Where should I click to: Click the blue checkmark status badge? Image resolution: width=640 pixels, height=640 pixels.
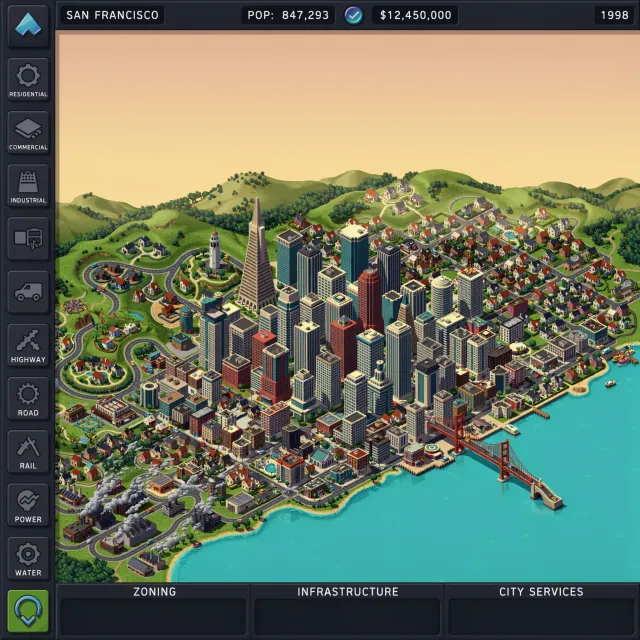tap(353, 16)
